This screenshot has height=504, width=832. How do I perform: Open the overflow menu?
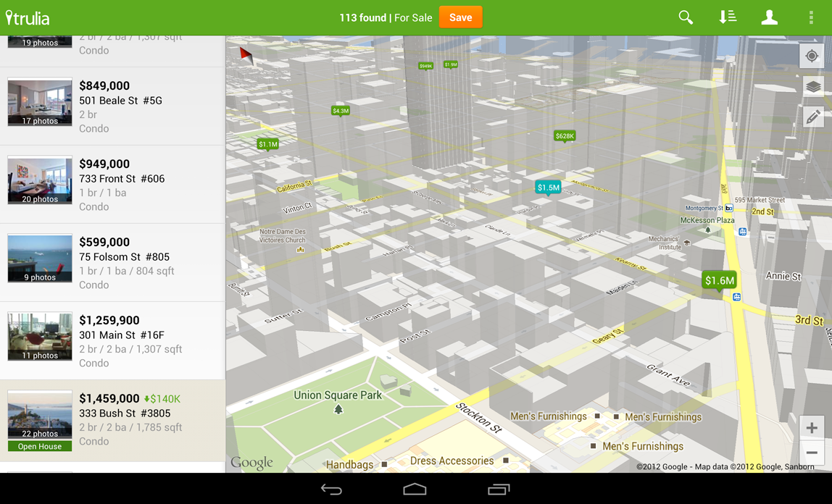pos(811,17)
